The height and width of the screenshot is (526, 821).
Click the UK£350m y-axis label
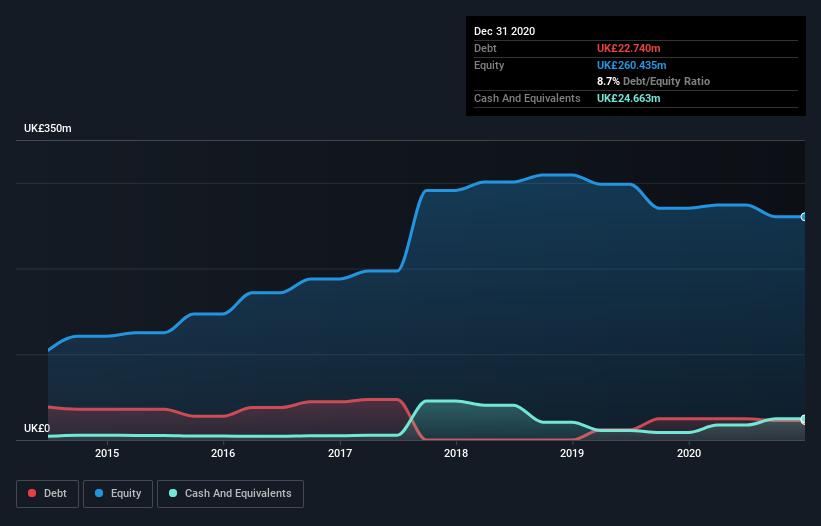(48, 128)
